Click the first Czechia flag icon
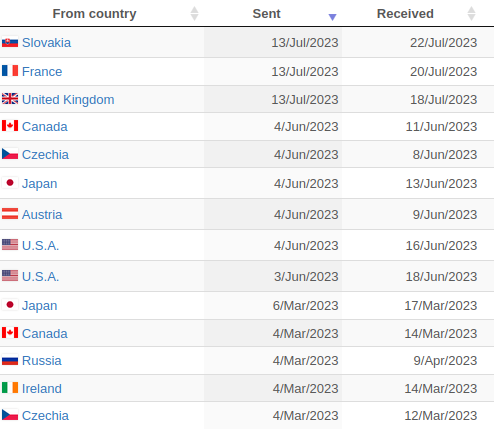Screen dimensions: 494x429 [10, 154]
